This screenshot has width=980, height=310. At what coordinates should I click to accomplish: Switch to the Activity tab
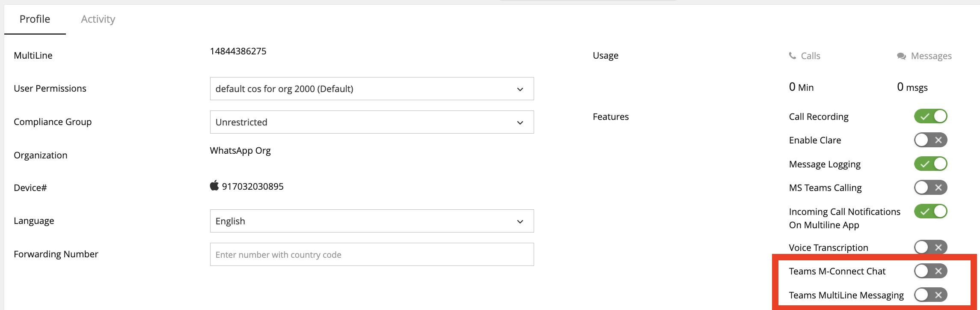98,19
